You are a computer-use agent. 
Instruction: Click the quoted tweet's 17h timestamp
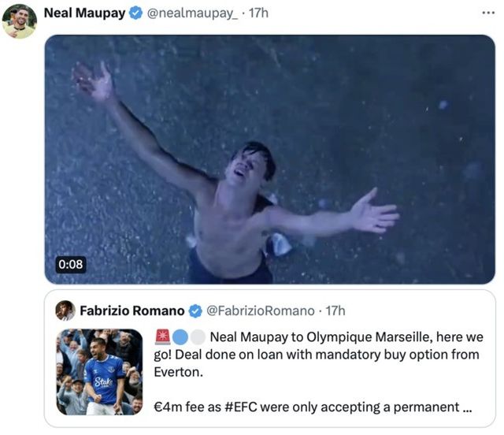pyautogui.click(x=335, y=310)
